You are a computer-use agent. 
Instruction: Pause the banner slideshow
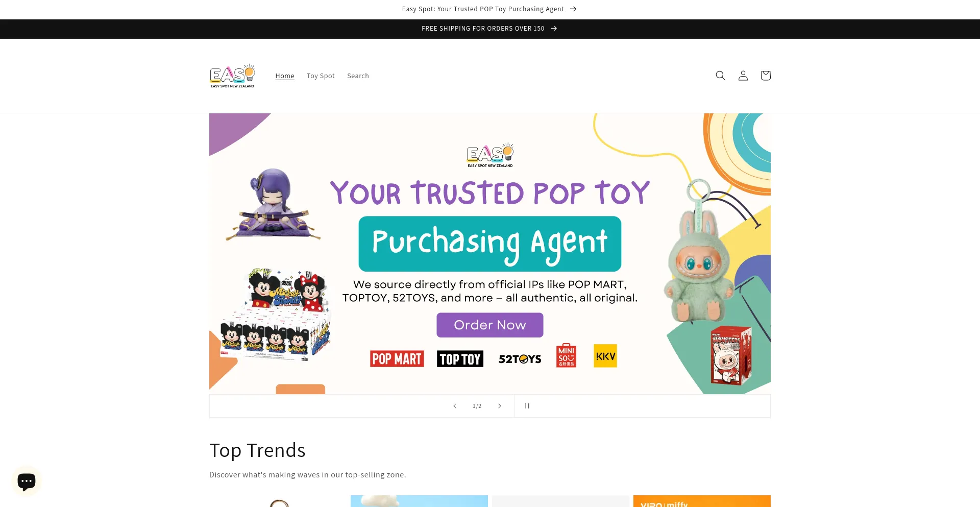[527, 406]
